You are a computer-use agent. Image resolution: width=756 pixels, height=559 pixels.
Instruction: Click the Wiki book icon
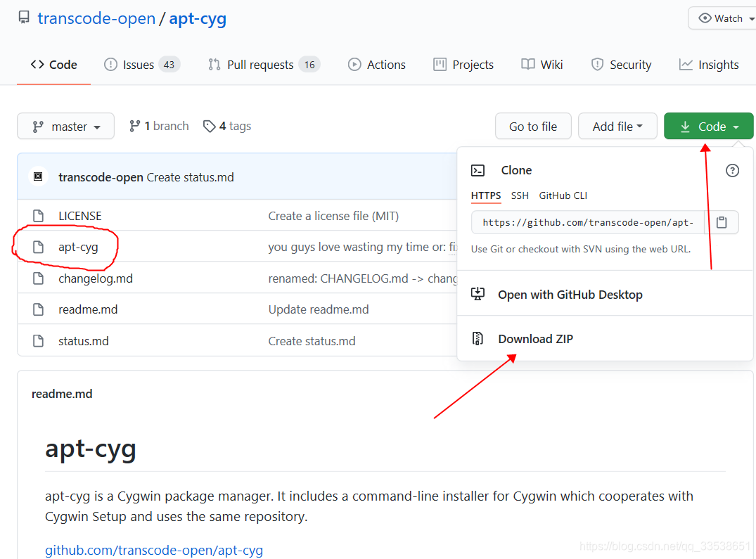[528, 65]
